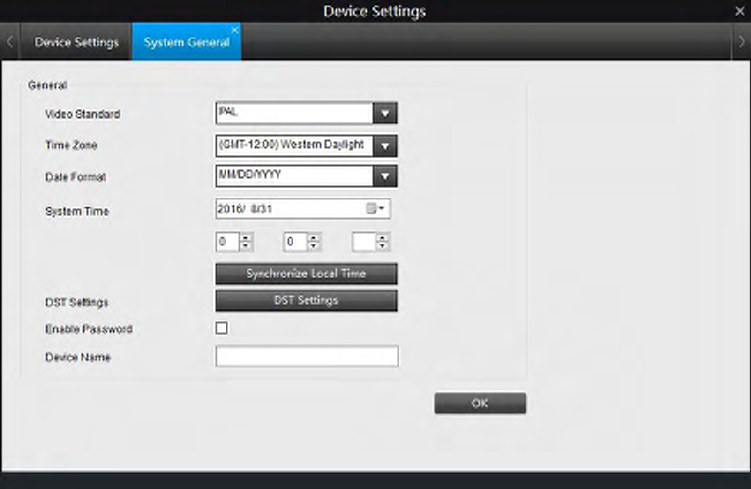Close the Device Settings window
The width and height of the screenshot is (751, 489).
click(740, 11)
